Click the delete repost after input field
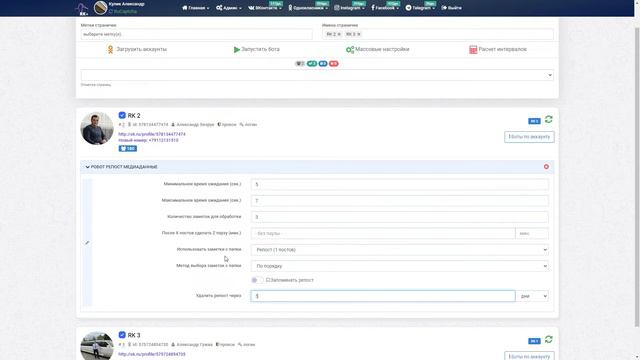The height and width of the screenshot is (360, 640). click(x=383, y=296)
